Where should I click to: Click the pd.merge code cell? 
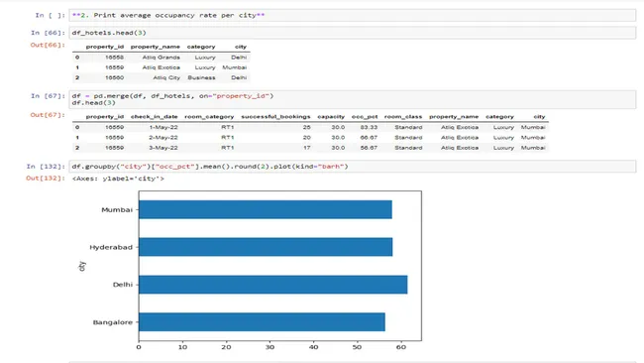(353, 99)
